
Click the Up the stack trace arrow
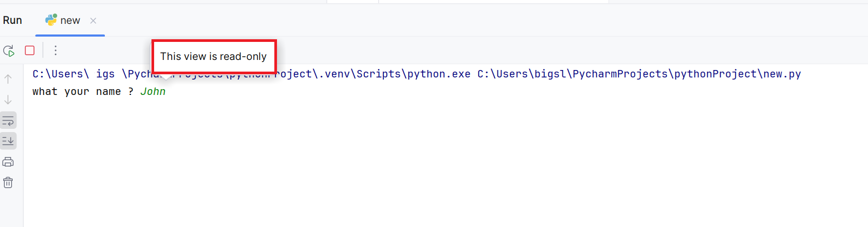tap(8, 79)
